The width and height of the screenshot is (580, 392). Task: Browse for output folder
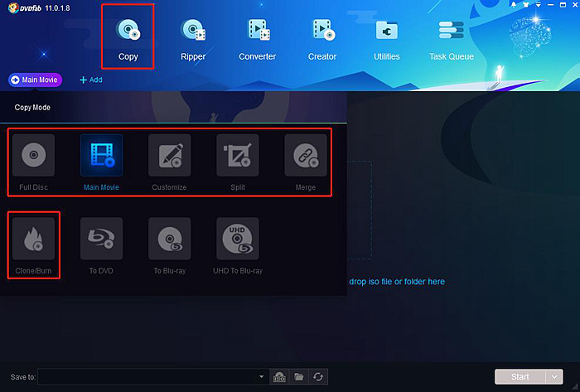[298, 377]
